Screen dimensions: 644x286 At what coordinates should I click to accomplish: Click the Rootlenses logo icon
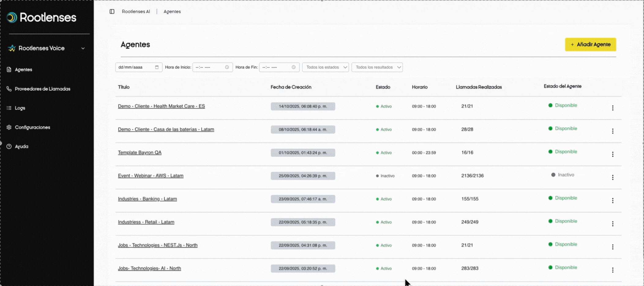click(x=12, y=17)
